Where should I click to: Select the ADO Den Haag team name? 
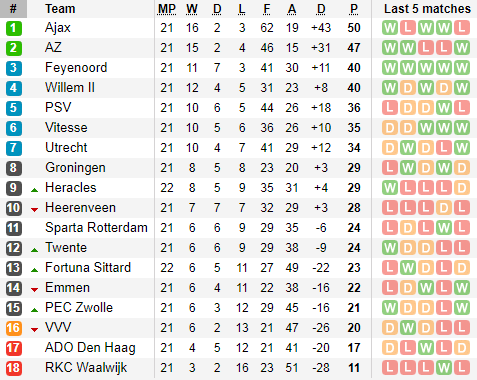coord(90,348)
